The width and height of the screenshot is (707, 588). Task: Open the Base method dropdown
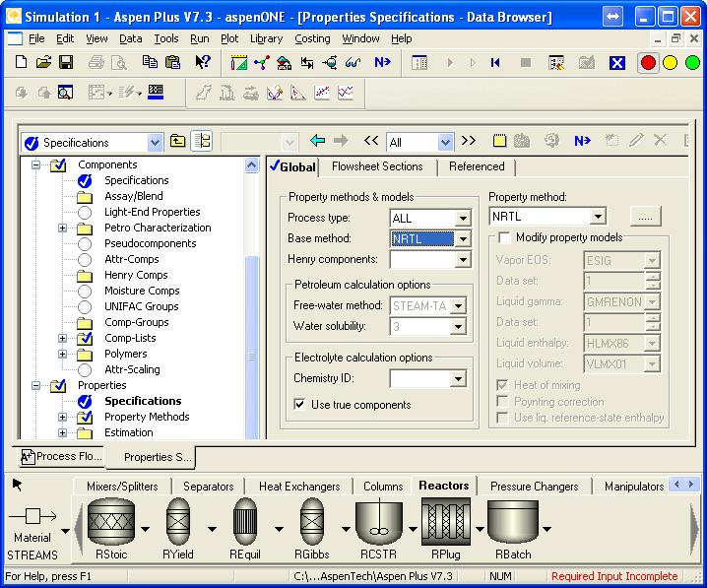463,239
